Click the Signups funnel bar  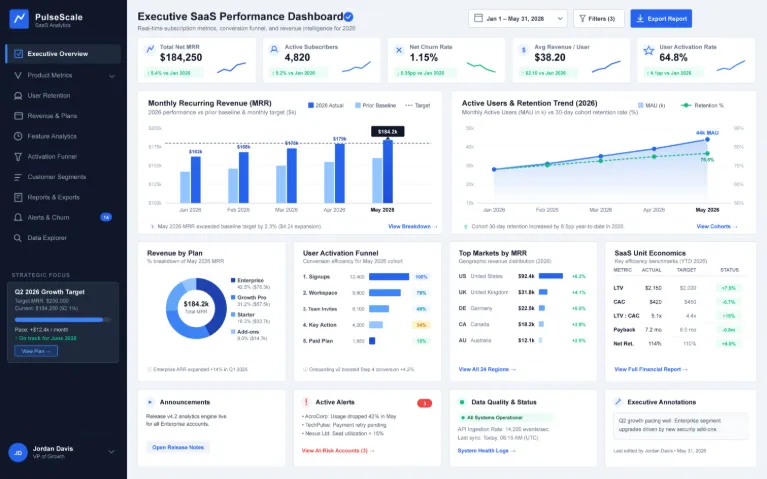(x=389, y=277)
